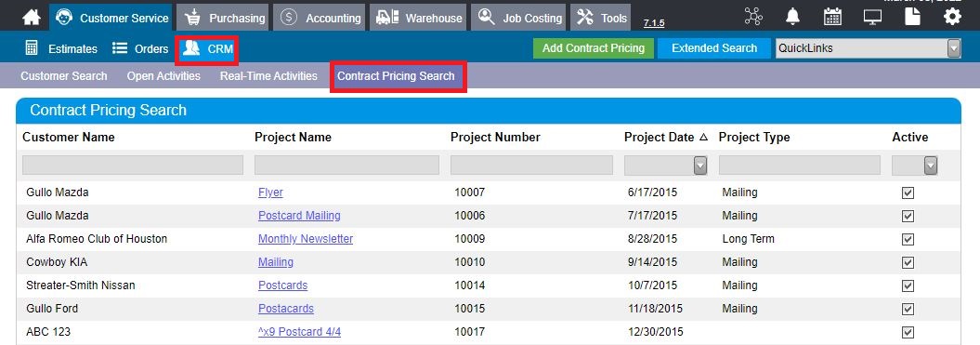Sort by Project Type column
Viewport: 980px width, 345px height.
coord(754,137)
